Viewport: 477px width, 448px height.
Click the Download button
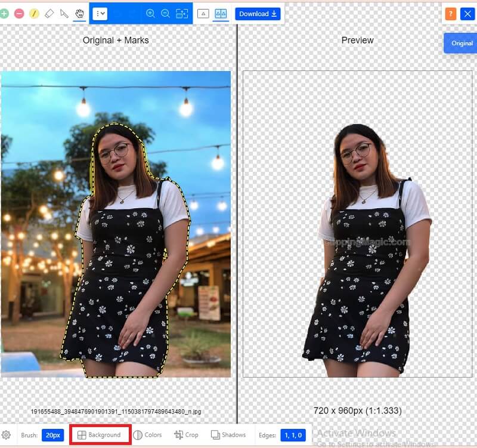point(258,13)
